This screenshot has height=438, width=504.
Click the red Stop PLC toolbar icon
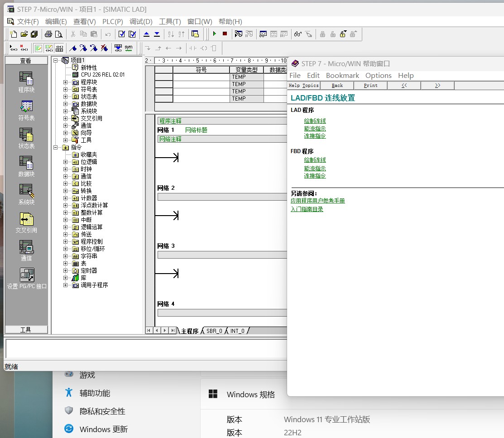coord(225,34)
